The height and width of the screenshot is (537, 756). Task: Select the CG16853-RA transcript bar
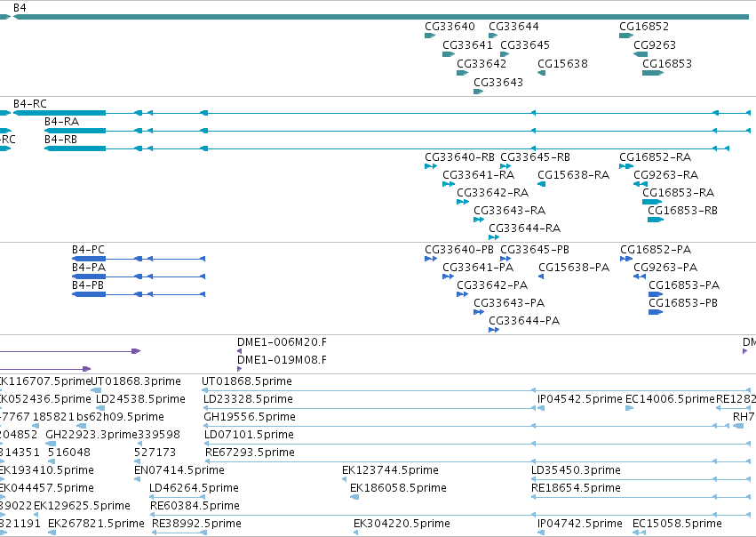[x=652, y=202]
